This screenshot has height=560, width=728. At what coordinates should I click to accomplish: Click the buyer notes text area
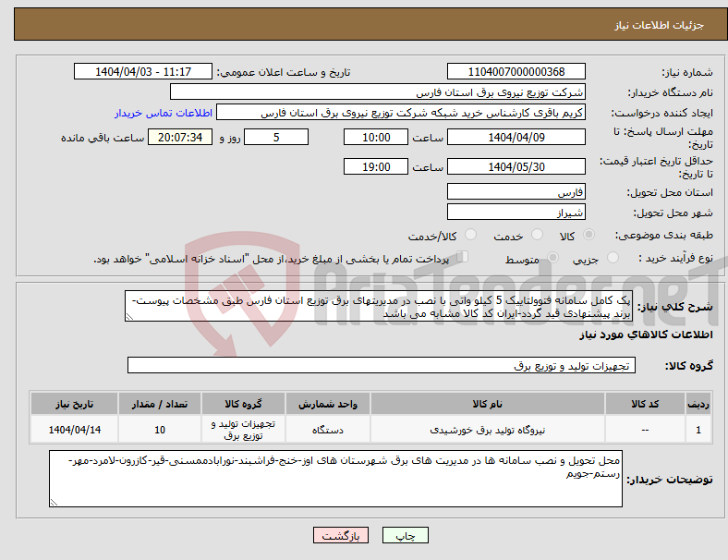tap(335, 479)
